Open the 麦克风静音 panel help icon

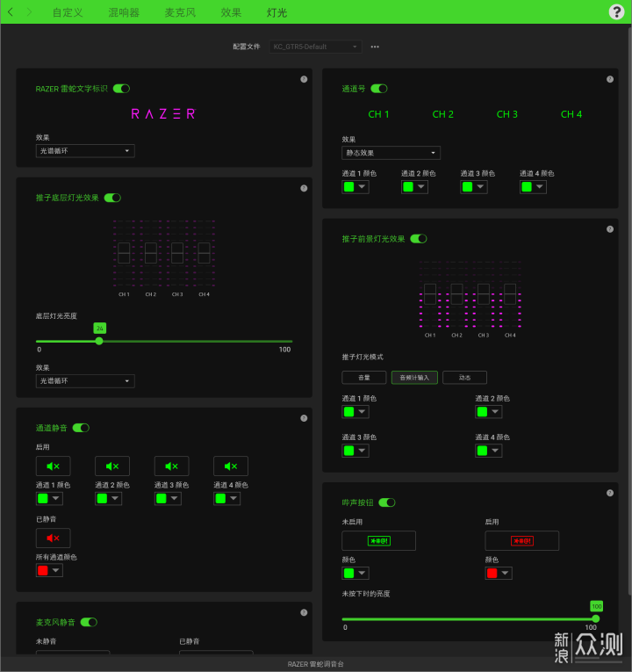tap(304, 612)
